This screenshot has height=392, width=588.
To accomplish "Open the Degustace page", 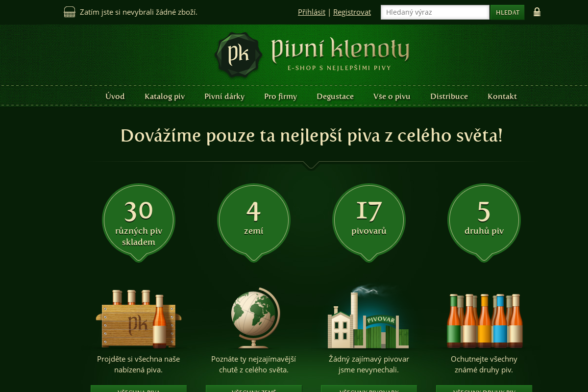I will click(x=335, y=97).
